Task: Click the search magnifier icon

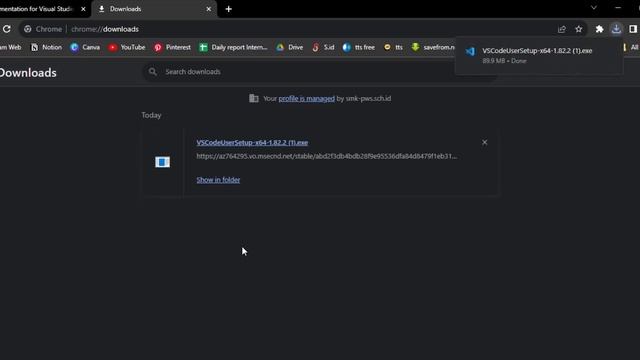Action: 153,72
